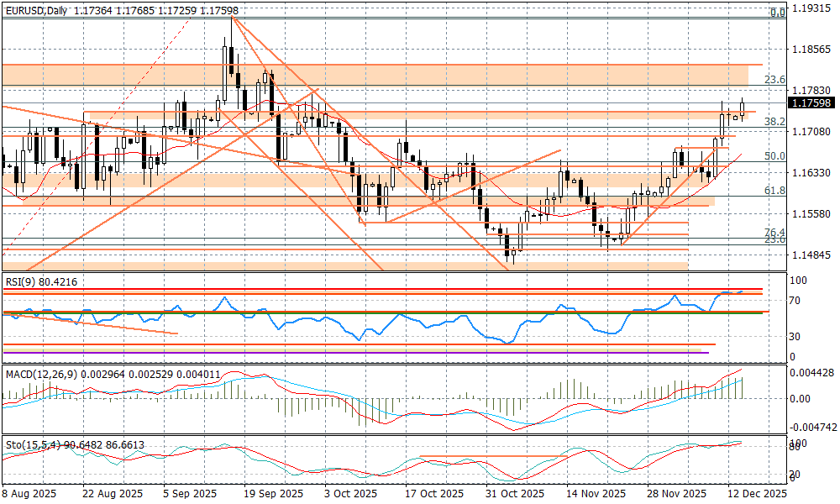840x504 pixels.
Task: Click the 1.19315 price axis label
Action: (811, 8)
